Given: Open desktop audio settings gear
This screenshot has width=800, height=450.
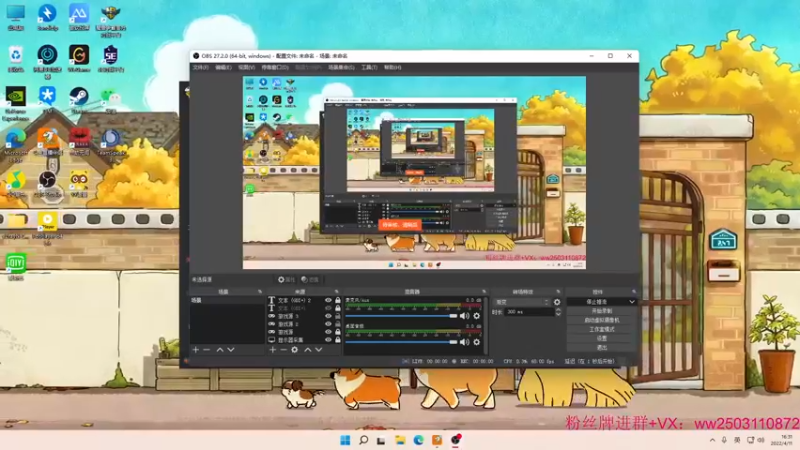Looking at the screenshot, I should [x=477, y=342].
